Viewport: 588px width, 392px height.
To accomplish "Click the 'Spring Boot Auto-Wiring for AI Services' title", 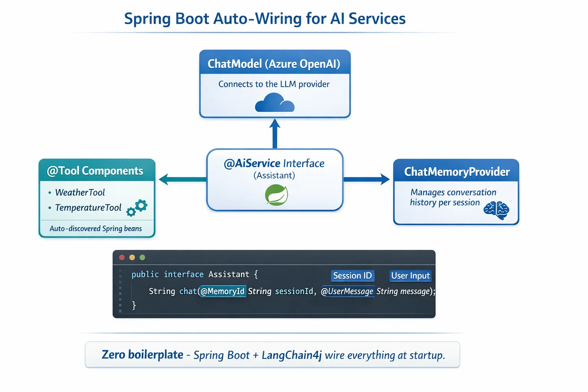I will click(265, 18).
